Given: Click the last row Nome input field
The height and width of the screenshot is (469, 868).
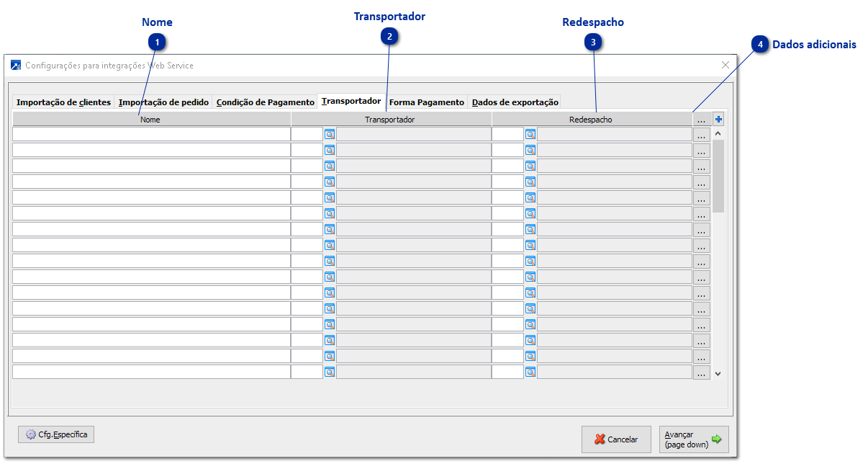Looking at the screenshot, I should [x=151, y=372].
